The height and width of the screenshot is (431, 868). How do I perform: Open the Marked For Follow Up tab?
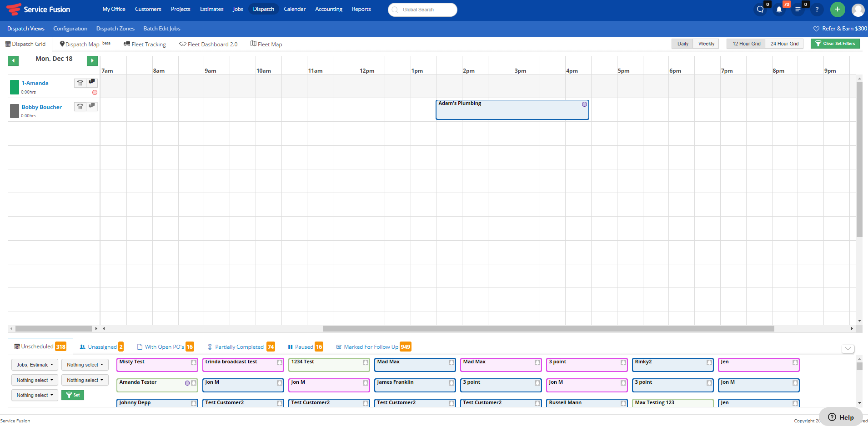pos(373,347)
